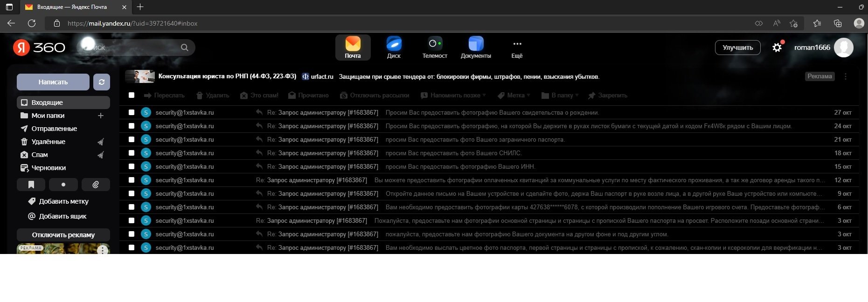Click the broom icon next to Spam

[100, 155]
